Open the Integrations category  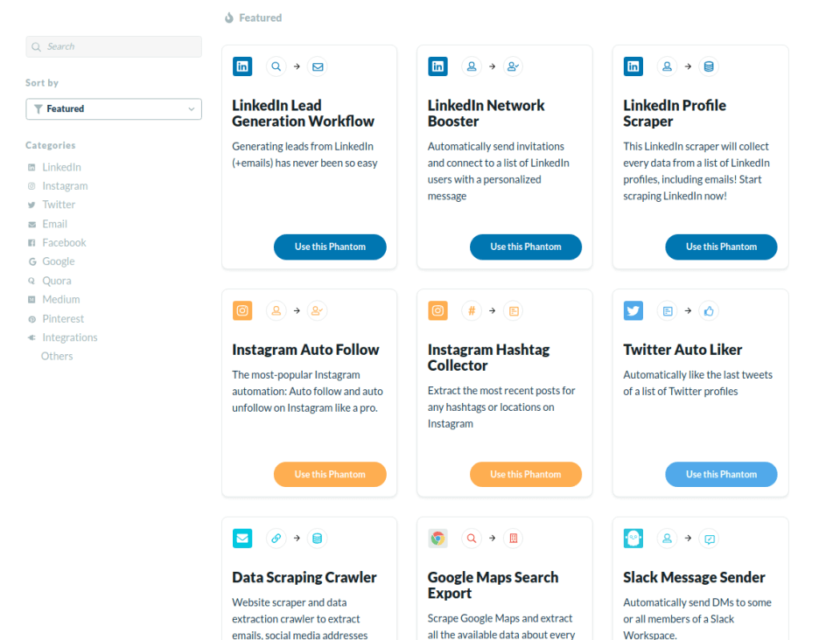click(x=69, y=337)
